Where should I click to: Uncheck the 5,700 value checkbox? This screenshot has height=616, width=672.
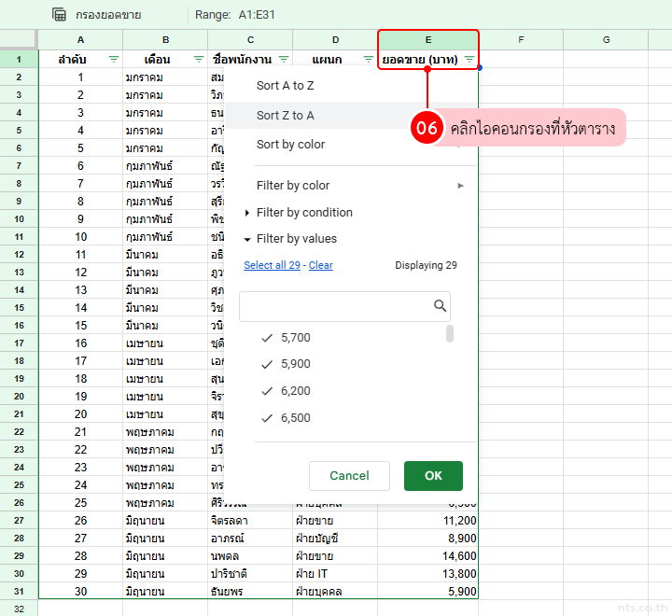coord(267,338)
